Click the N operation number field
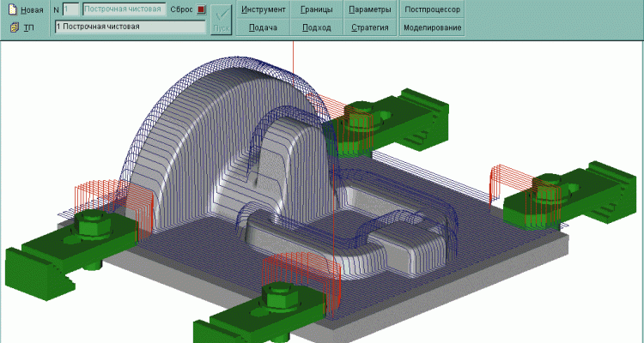 (x=70, y=10)
